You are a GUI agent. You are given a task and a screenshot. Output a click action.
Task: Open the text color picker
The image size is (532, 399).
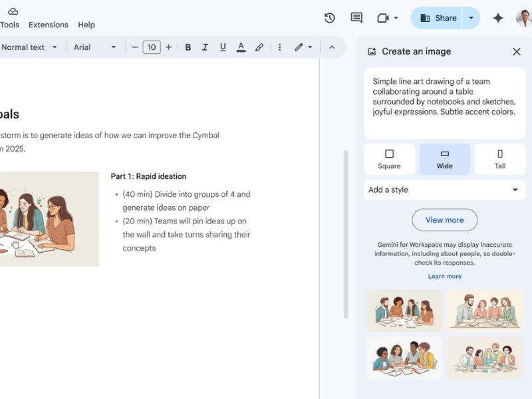(241, 47)
